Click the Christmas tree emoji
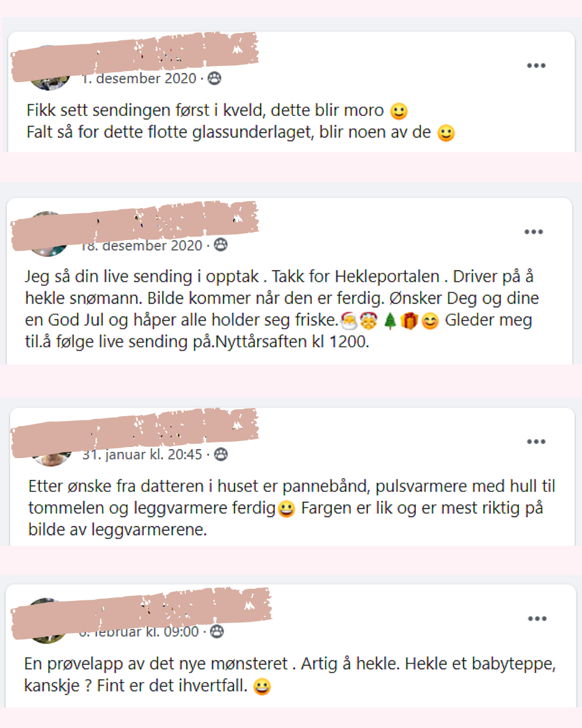This screenshot has width=582, height=728. point(390,321)
